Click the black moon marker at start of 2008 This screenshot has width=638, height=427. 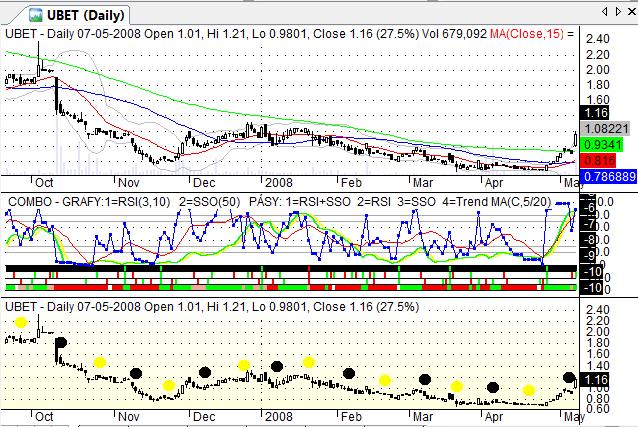pyautogui.click(x=277, y=366)
